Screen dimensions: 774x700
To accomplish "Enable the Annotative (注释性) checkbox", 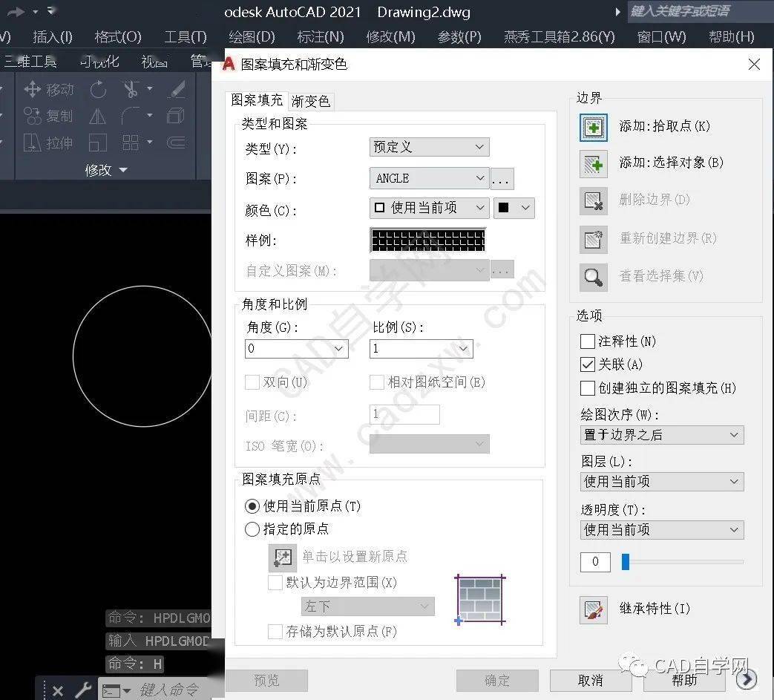I will [x=587, y=341].
